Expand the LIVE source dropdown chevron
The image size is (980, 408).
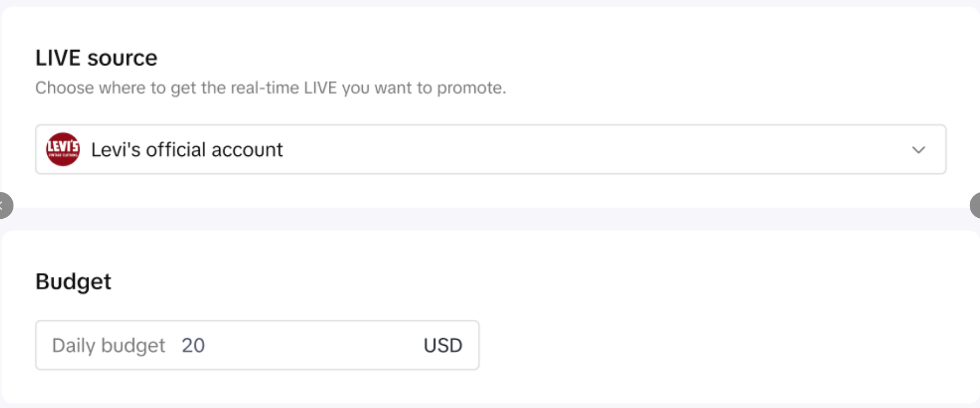(x=918, y=150)
